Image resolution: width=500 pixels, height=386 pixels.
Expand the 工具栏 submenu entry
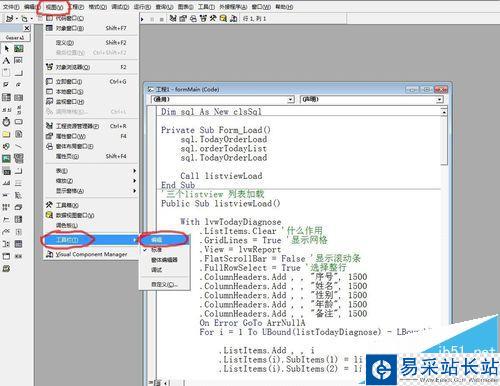[x=91, y=240]
